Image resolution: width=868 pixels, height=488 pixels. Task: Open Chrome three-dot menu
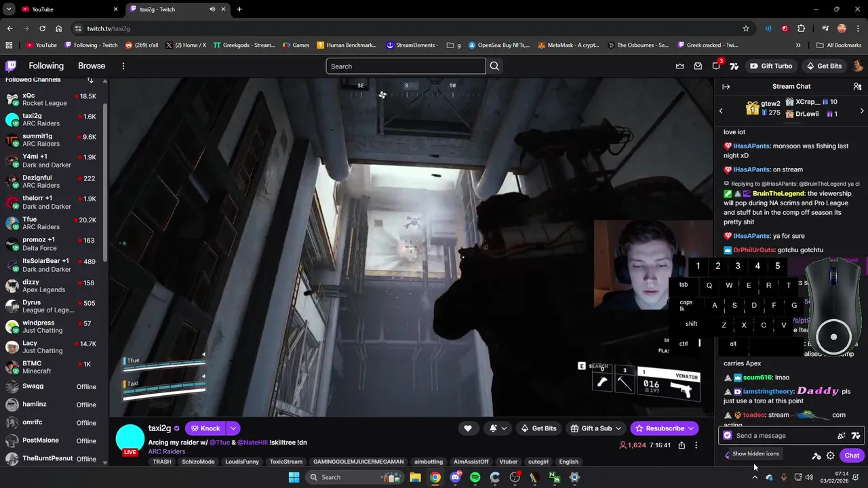coord(858,28)
